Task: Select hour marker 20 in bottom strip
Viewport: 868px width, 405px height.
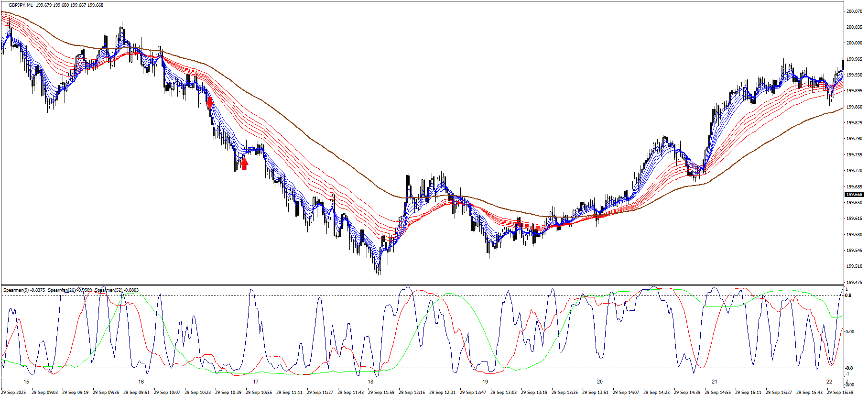Action: [600, 382]
